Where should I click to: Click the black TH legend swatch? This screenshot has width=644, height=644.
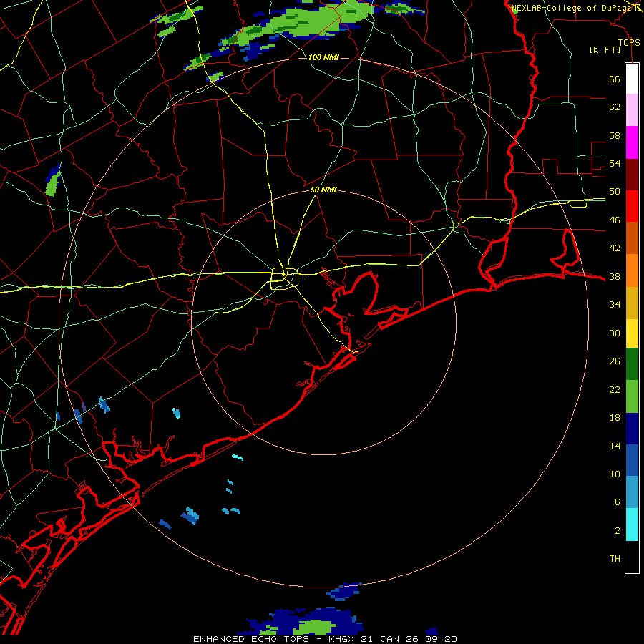pyautogui.click(x=632, y=557)
